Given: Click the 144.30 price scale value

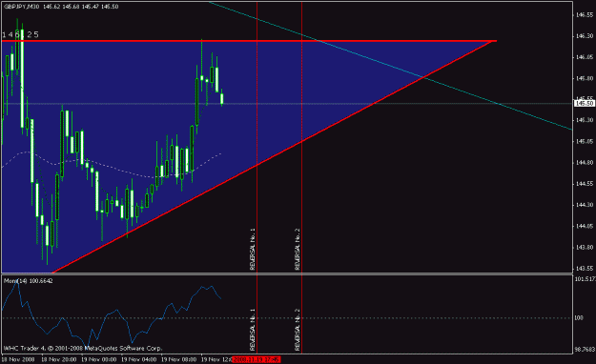Looking at the screenshot, I should click(x=585, y=205).
